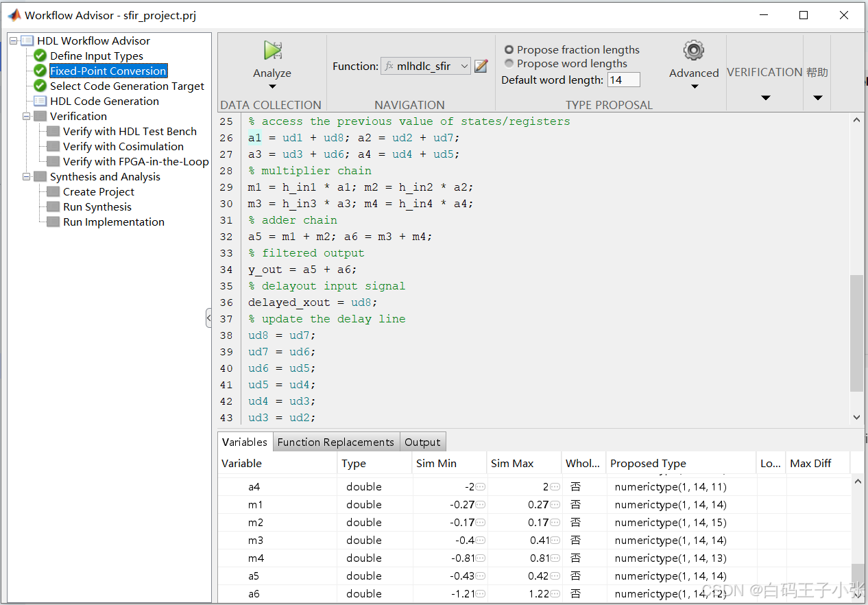The height and width of the screenshot is (605, 868).
Task: Open Select Code Generation Target step
Action: pos(127,86)
